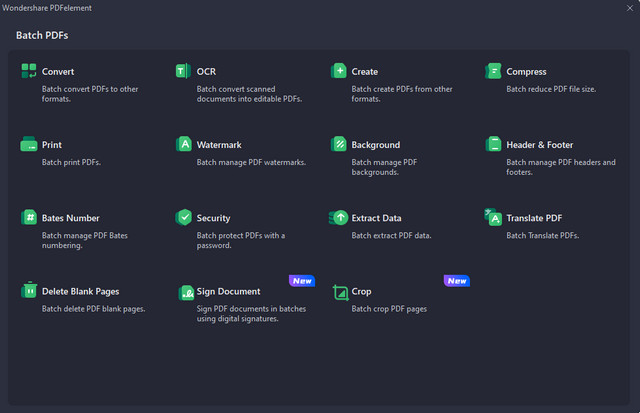Click 'Batch print PDFs.' description

point(71,162)
